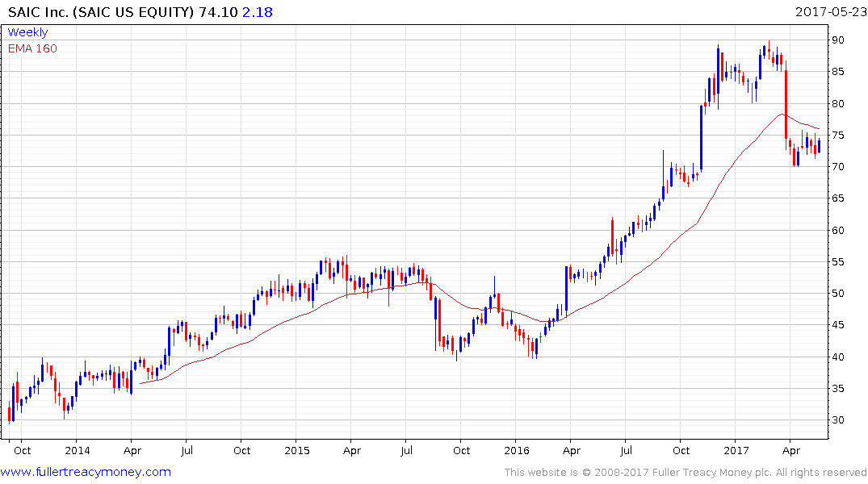The image size is (868, 484).
Task: Click the 2015 year label on time axis
Action: (297, 450)
